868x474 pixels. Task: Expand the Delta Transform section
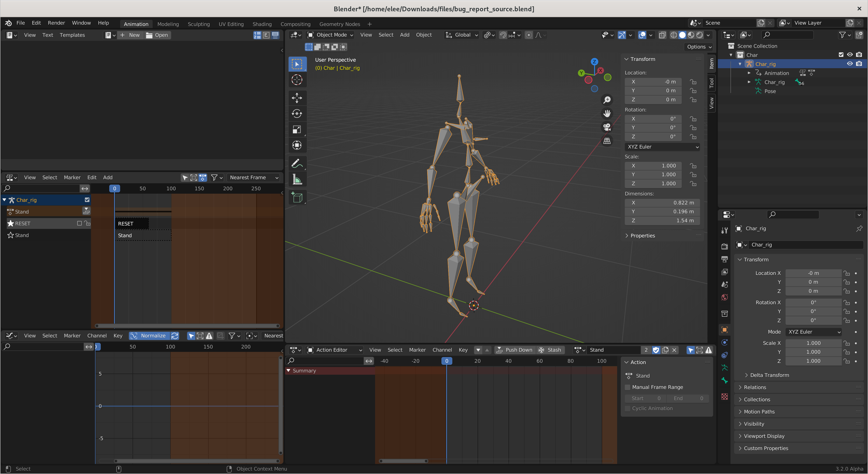(769, 375)
